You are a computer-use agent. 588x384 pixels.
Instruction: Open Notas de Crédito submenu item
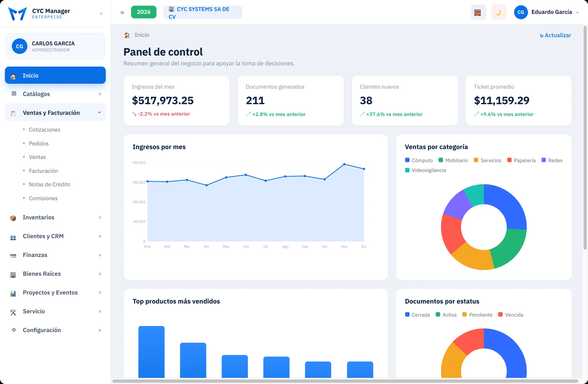coord(50,185)
